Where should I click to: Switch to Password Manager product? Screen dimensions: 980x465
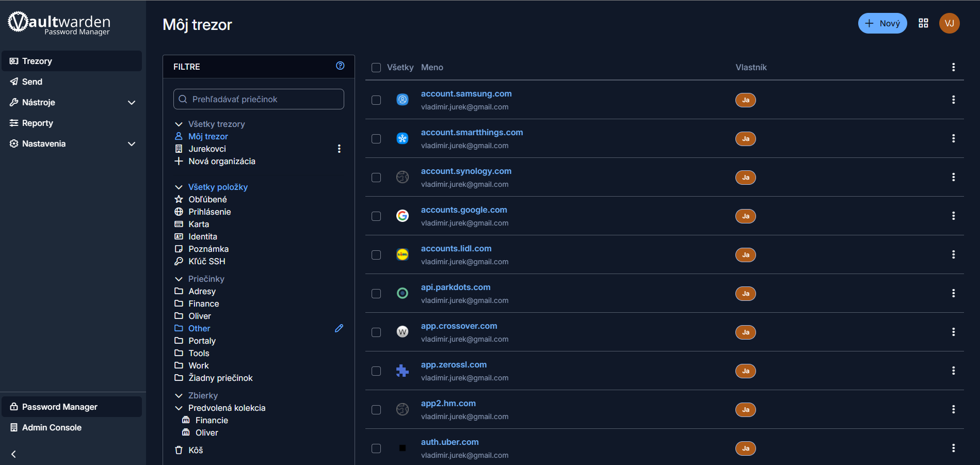pyautogui.click(x=72, y=407)
